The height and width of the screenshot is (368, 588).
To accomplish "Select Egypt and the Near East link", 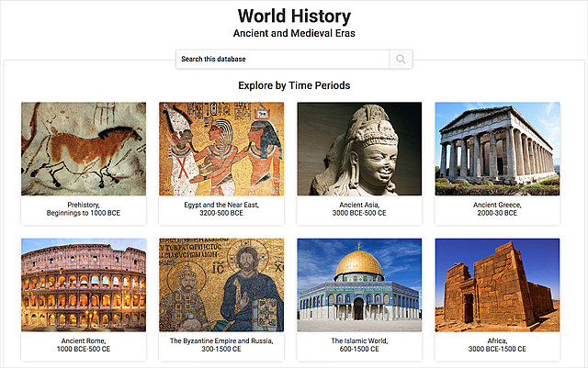I will click(221, 209).
